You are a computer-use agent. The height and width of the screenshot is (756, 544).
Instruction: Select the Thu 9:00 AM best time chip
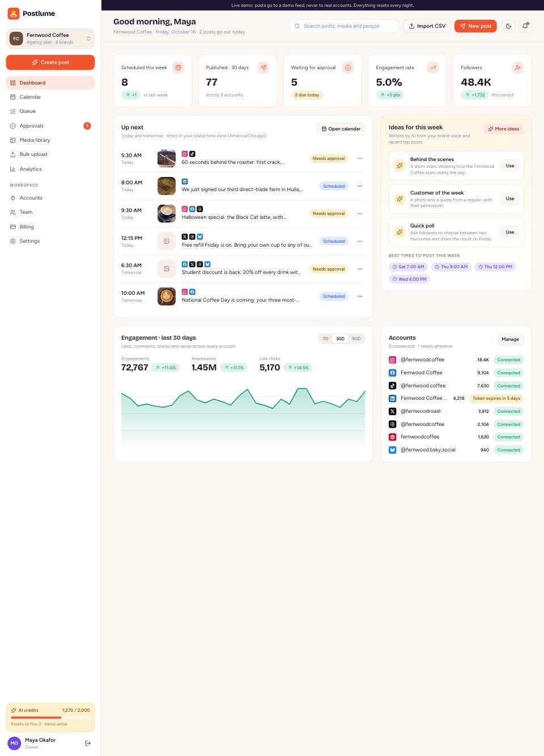pyautogui.click(x=451, y=267)
